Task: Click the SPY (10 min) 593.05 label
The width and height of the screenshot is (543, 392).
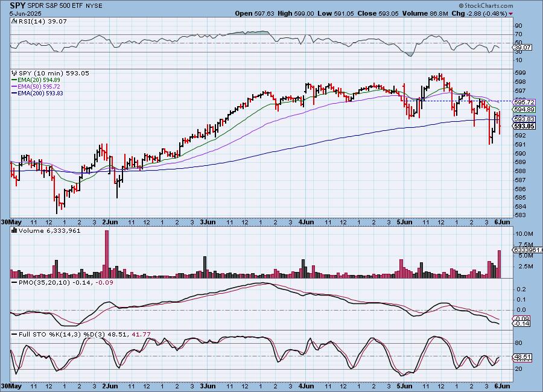Action: (54, 74)
